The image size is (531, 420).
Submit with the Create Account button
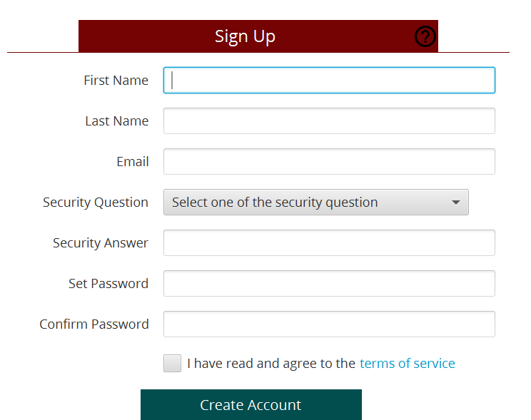coord(251,405)
